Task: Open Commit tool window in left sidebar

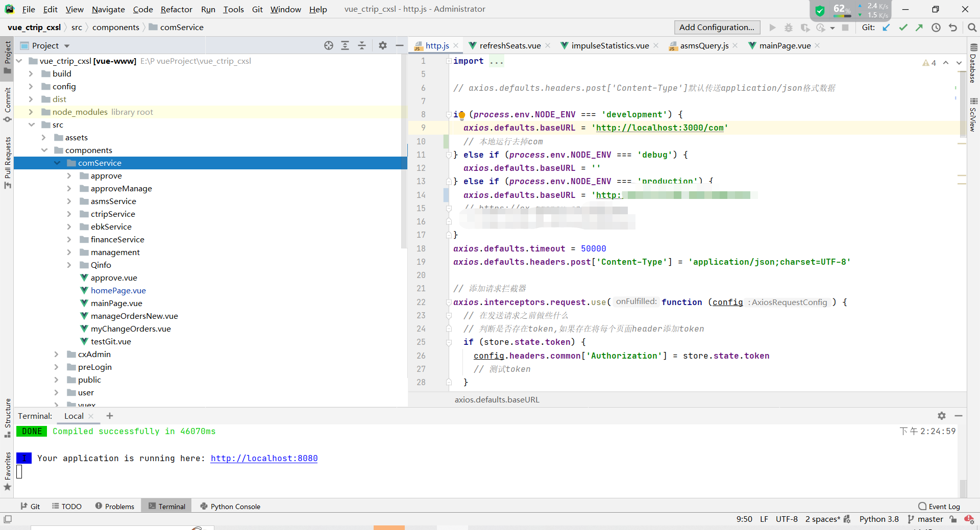Action: [7, 105]
